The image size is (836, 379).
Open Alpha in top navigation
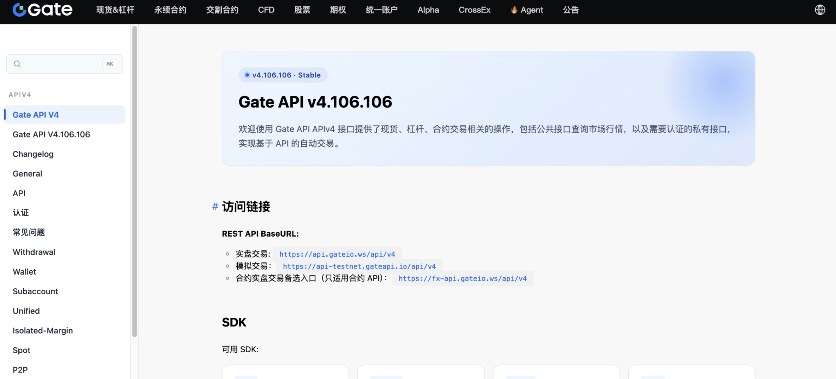(428, 10)
